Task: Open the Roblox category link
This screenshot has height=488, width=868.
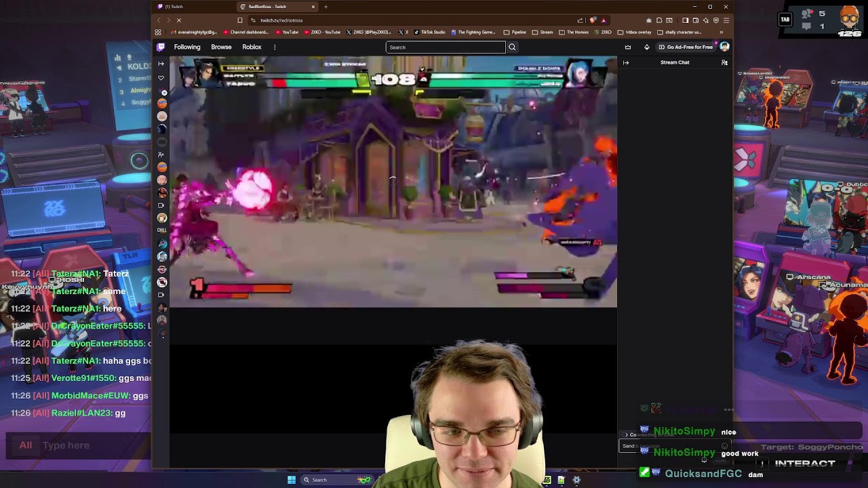Action: click(x=252, y=47)
